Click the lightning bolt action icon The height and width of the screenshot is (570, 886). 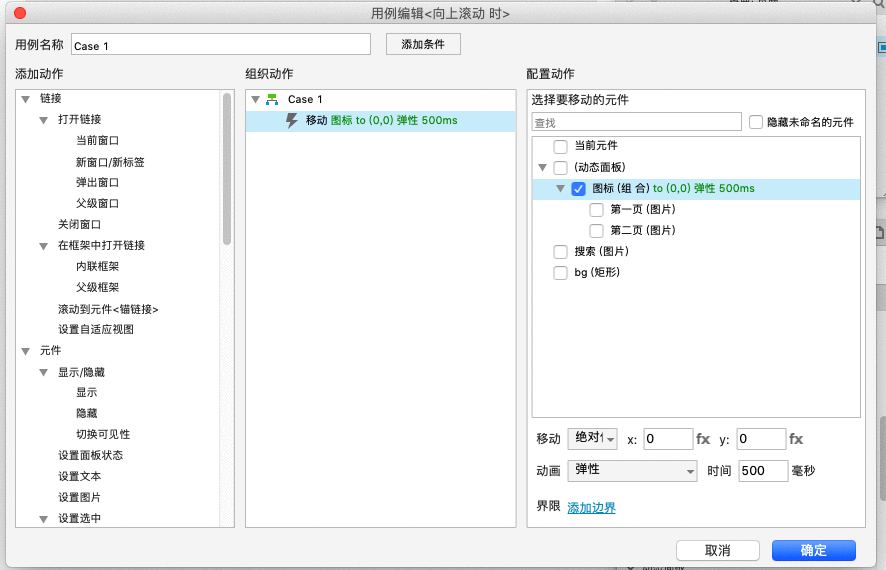click(292, 120)
